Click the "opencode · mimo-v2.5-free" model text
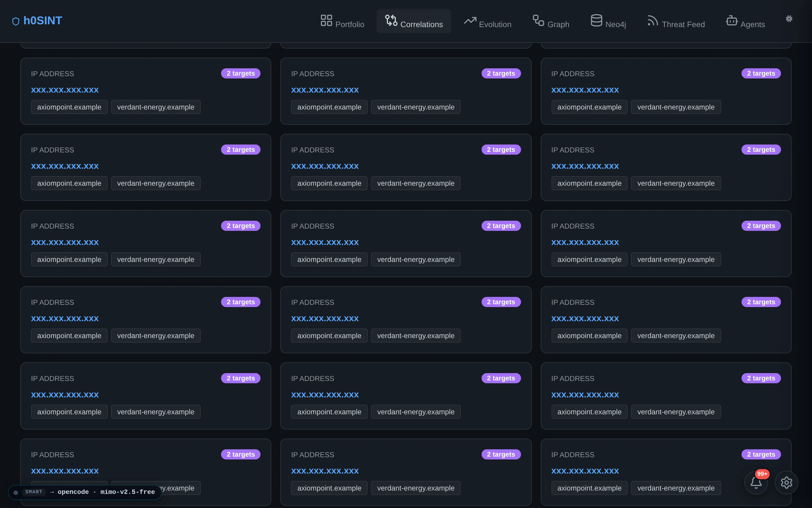 106,492
